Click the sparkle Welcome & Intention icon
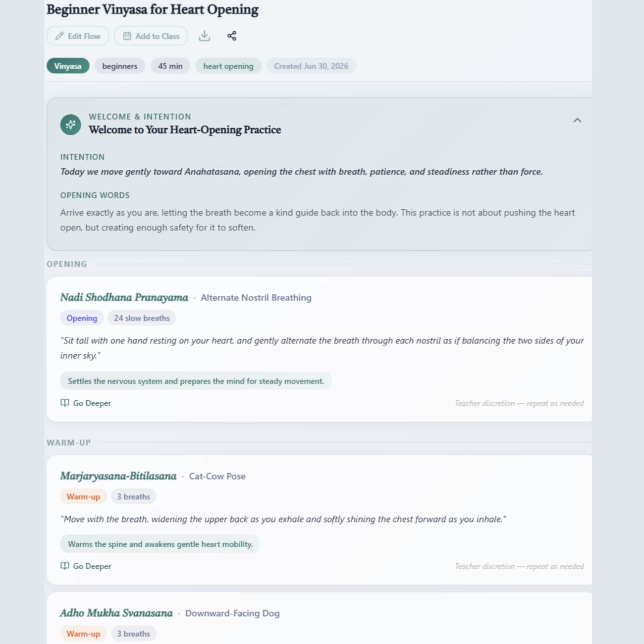Screen dimensions: 644x644 (71, 124)
